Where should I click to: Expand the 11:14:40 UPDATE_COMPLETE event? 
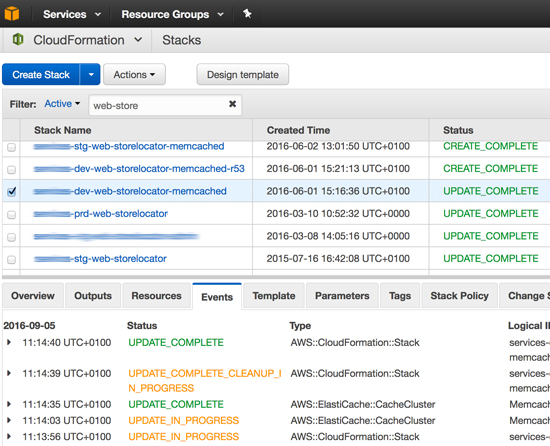pyautogui.click(x=9, y=342)
